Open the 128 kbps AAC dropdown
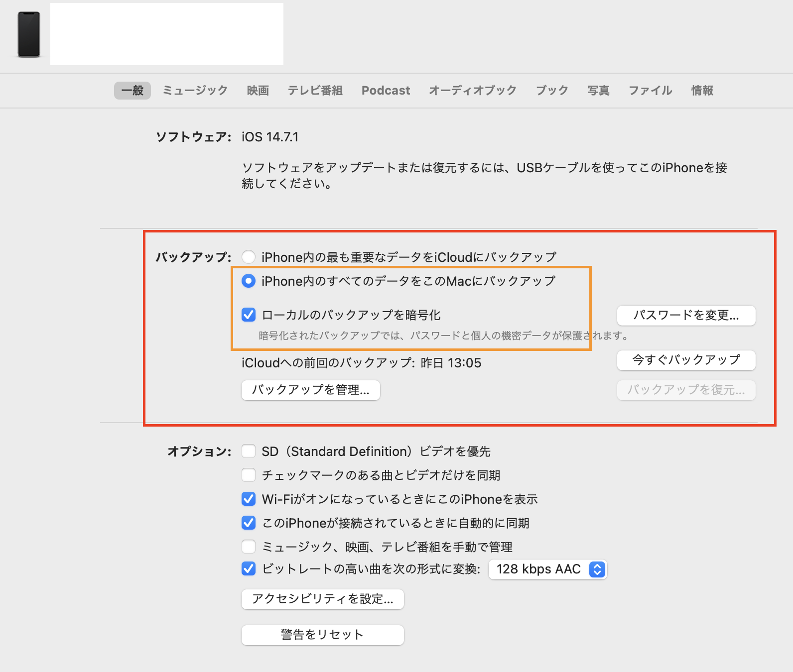793x672 pixels. 547,569
